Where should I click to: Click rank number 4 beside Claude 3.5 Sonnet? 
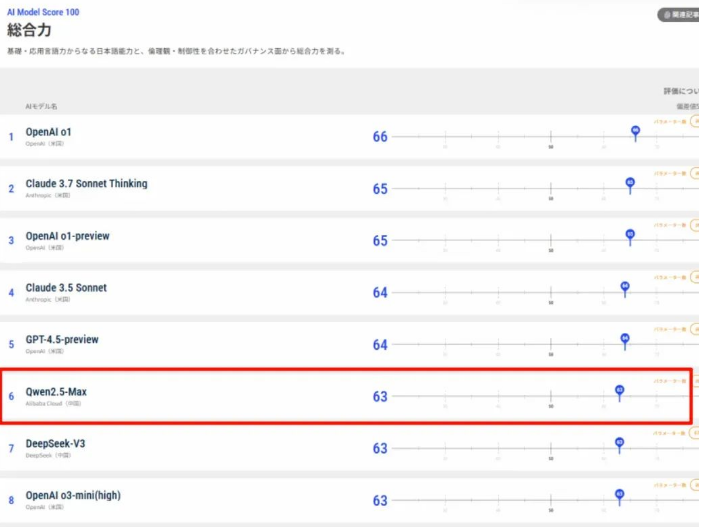(x=11, y=294)
